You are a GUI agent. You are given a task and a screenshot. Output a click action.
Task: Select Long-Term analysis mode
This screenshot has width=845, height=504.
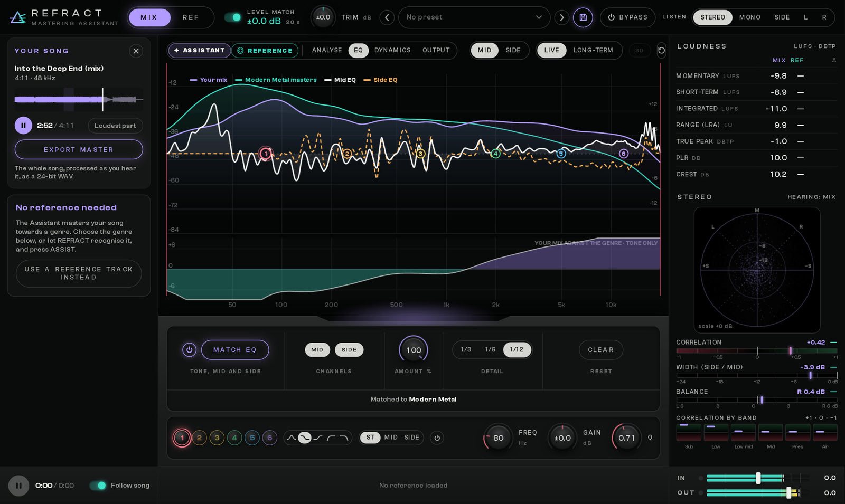(593, 50)
